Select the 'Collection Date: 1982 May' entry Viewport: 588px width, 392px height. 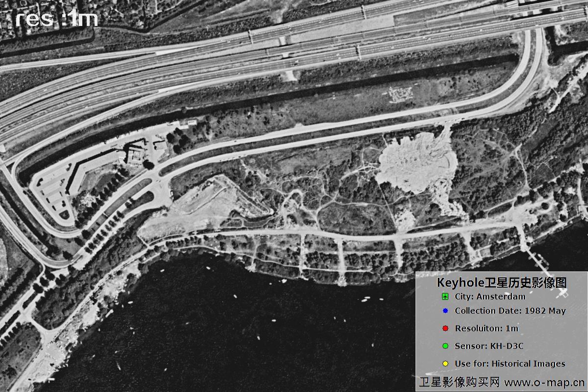pos(510,311)
